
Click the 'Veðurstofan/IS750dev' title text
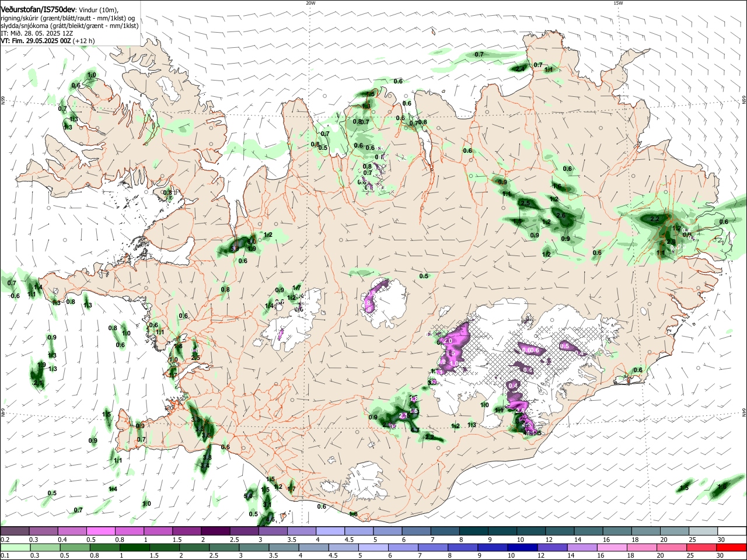tap(38, 10)
